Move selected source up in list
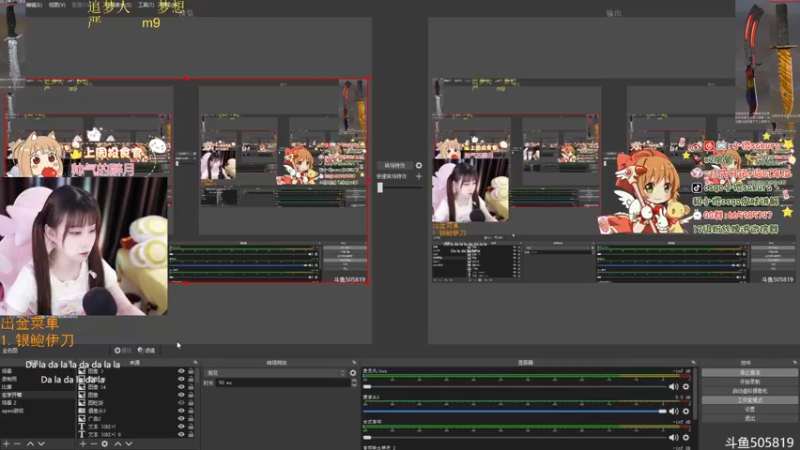The image size is (800, 450). click(x=118, y=444)
